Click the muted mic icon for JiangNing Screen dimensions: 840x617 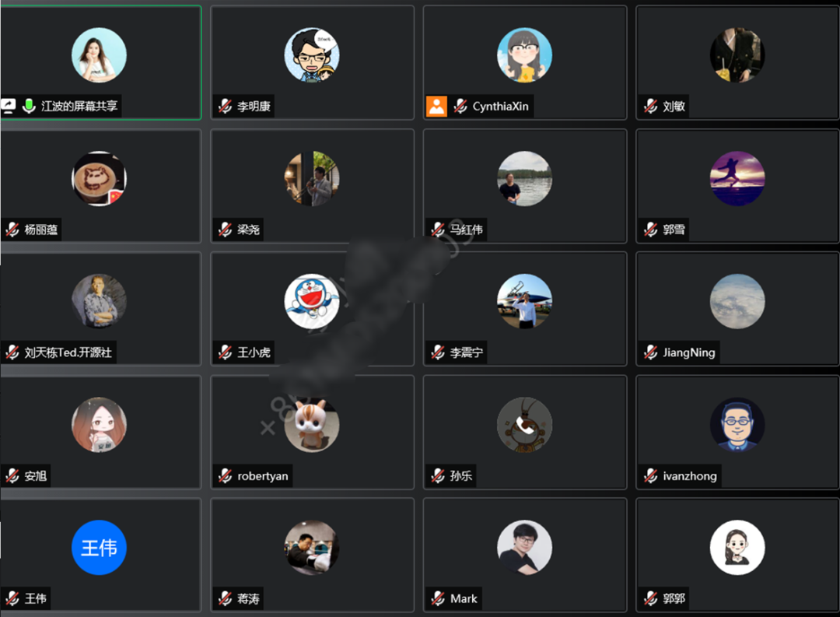[x=651, y=352]
